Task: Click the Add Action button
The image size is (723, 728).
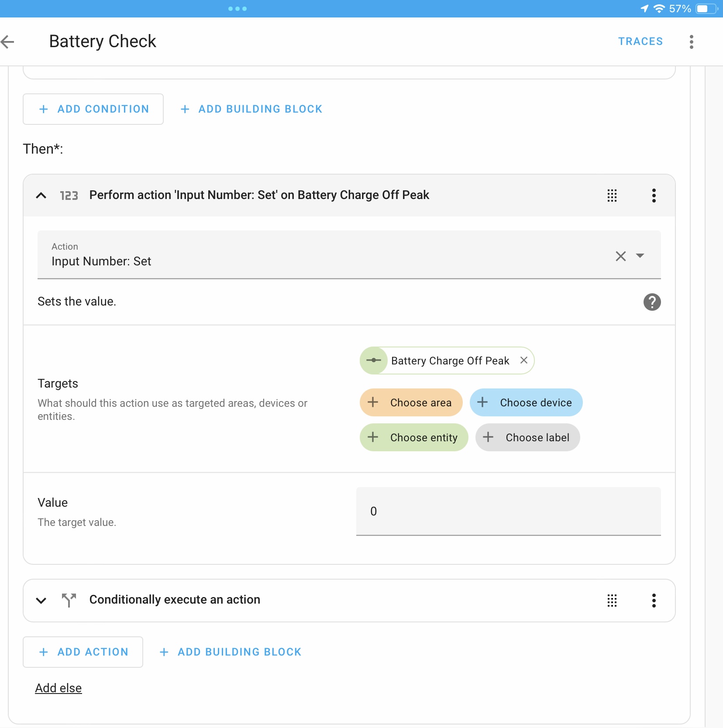Action: (x=83, y=652)
